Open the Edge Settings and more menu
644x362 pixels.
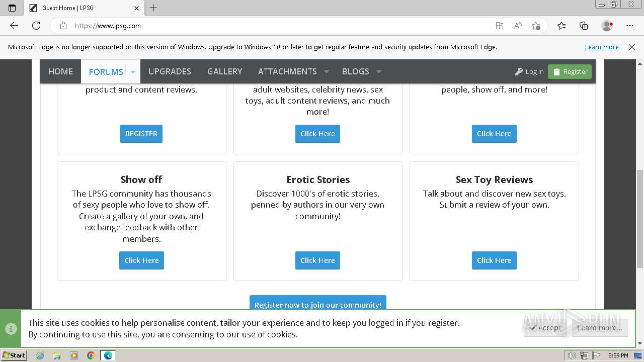(x=630, y=26)
